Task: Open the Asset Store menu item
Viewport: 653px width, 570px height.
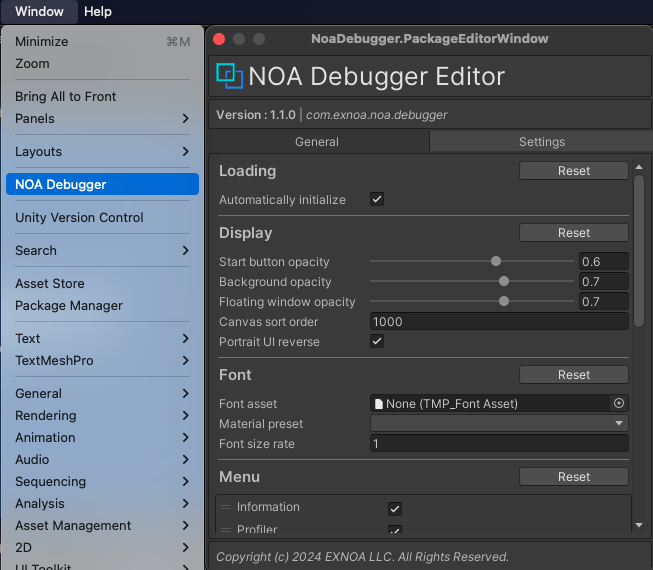Action: point(102,284)
